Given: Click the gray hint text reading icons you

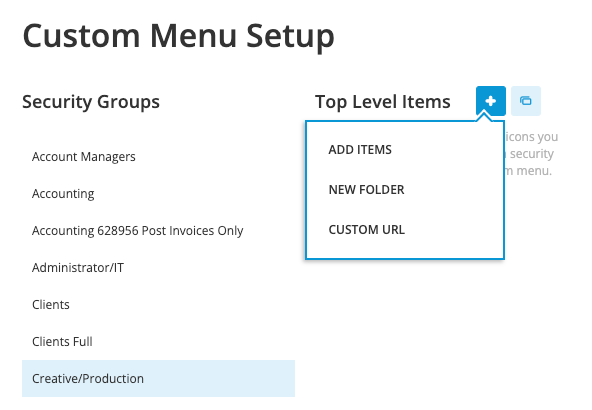Looking at the screenshot, I should (x=532, y=137).
